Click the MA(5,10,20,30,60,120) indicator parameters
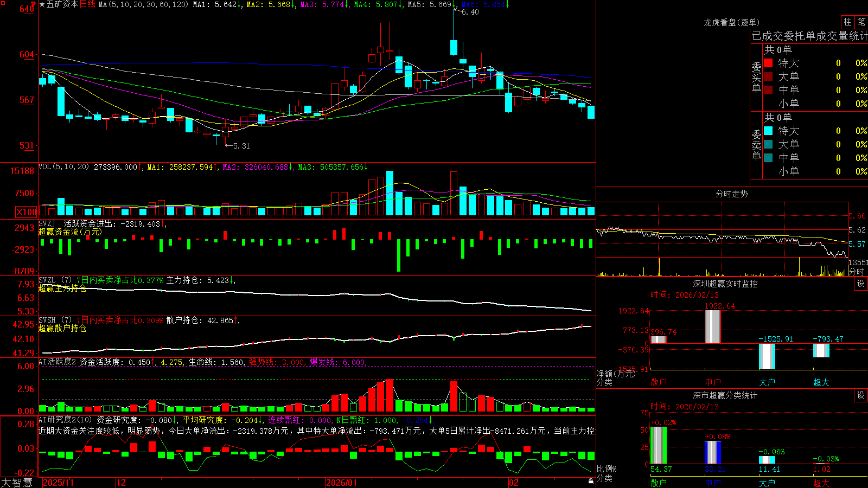The height and width of the screenshot is (488, 868). pyautogui.click(x=144, y=4)
